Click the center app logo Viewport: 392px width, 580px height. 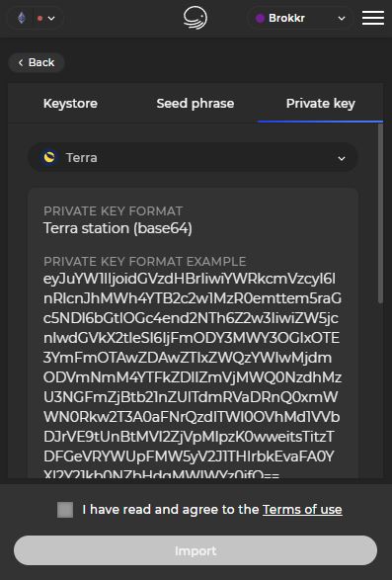[196, 18]
